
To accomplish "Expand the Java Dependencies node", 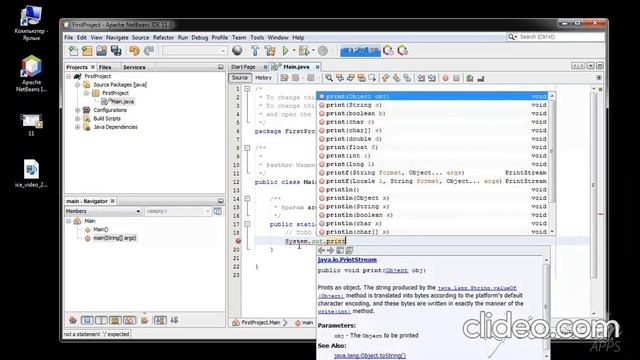I will click(x=78, y=127).
